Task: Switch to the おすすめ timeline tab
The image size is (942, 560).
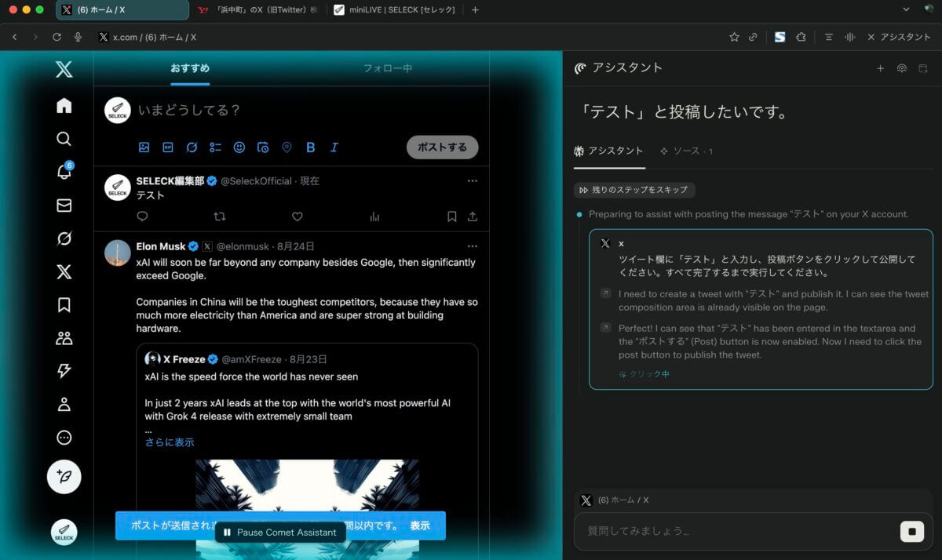Action: coord(190,68)
